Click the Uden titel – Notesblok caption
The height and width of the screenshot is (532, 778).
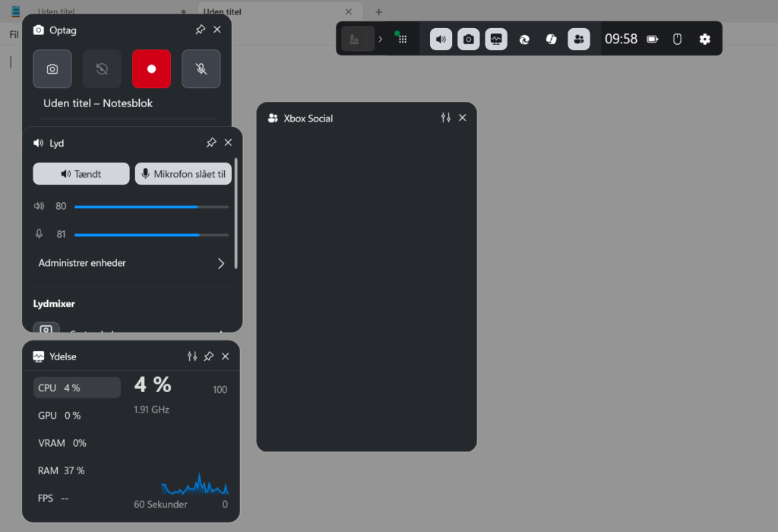[98, 103]
